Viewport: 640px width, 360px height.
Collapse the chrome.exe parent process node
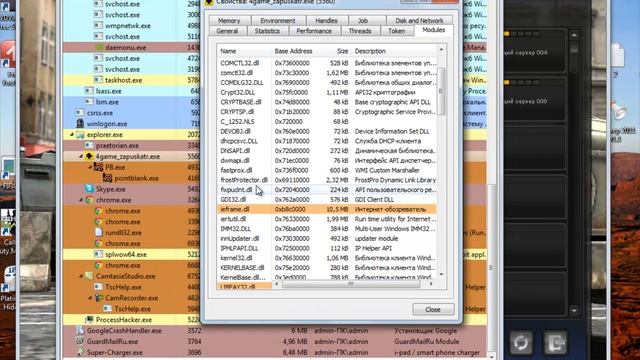[81, 200]
